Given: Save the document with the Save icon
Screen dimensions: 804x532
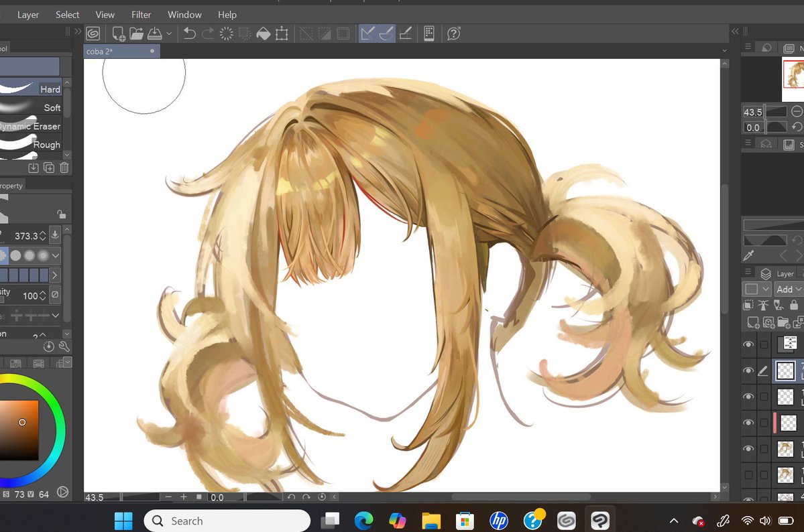Looking at the screenshot, I should 155,34.
